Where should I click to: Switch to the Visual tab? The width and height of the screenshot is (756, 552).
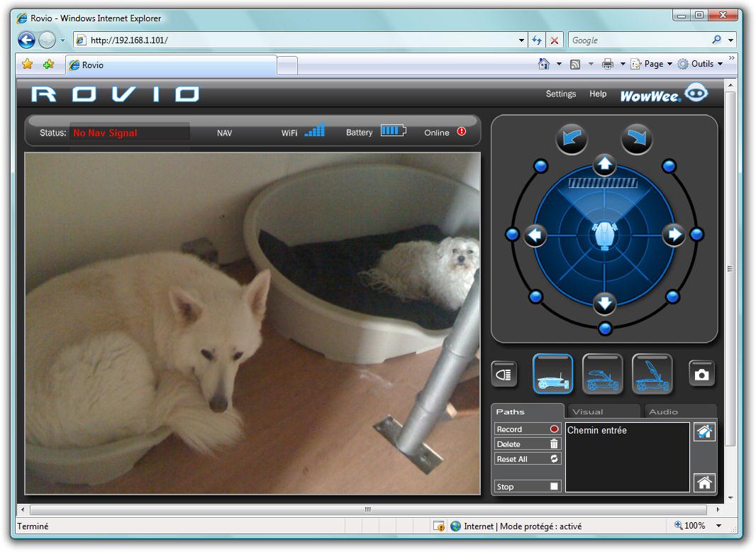[604, 412]
